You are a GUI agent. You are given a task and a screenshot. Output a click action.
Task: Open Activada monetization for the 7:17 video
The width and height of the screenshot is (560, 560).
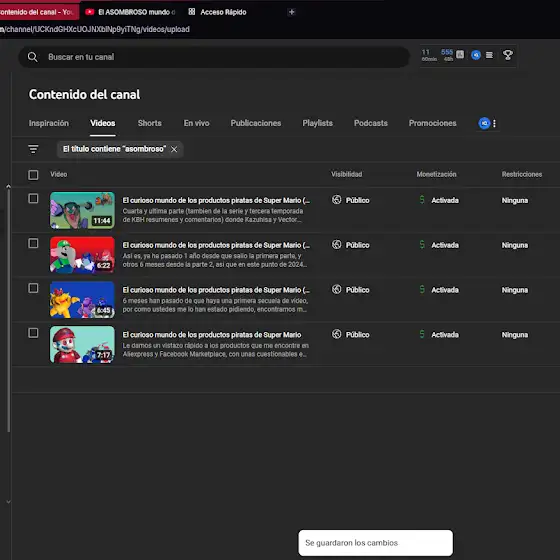[x=445, y=335]
